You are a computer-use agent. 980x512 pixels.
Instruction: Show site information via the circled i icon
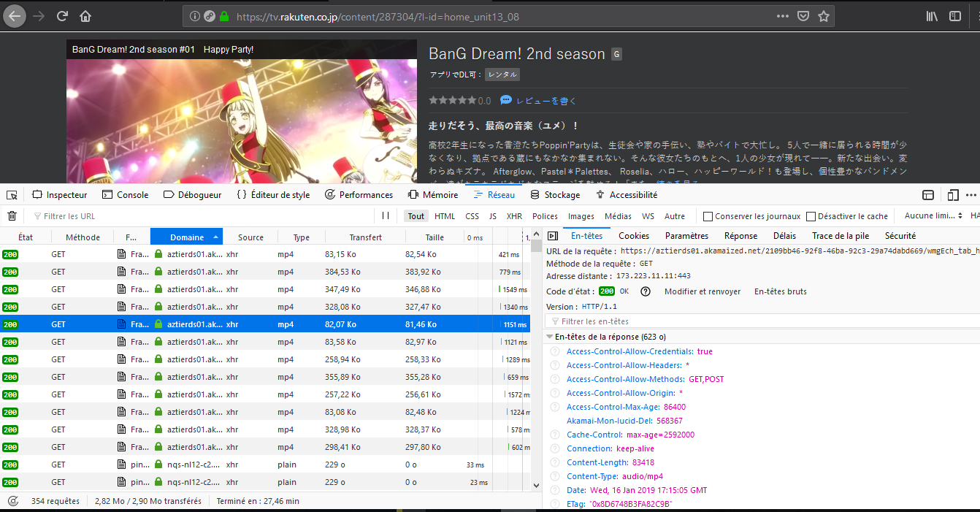pos(194,16)
